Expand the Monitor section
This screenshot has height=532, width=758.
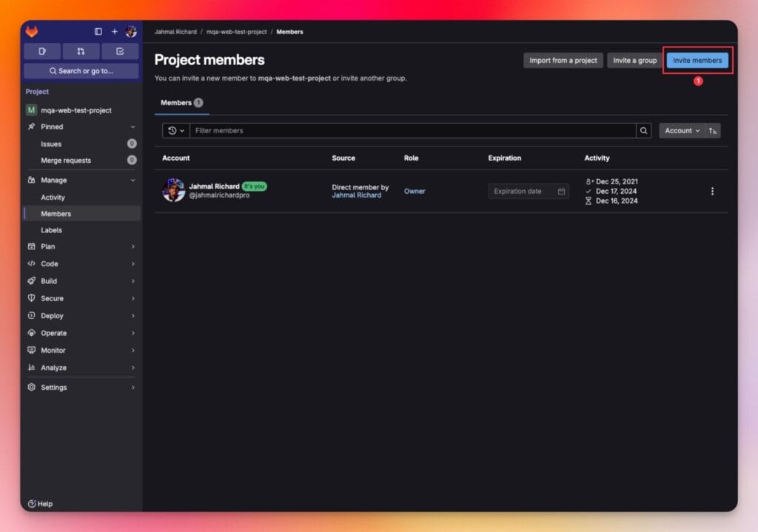81,350
